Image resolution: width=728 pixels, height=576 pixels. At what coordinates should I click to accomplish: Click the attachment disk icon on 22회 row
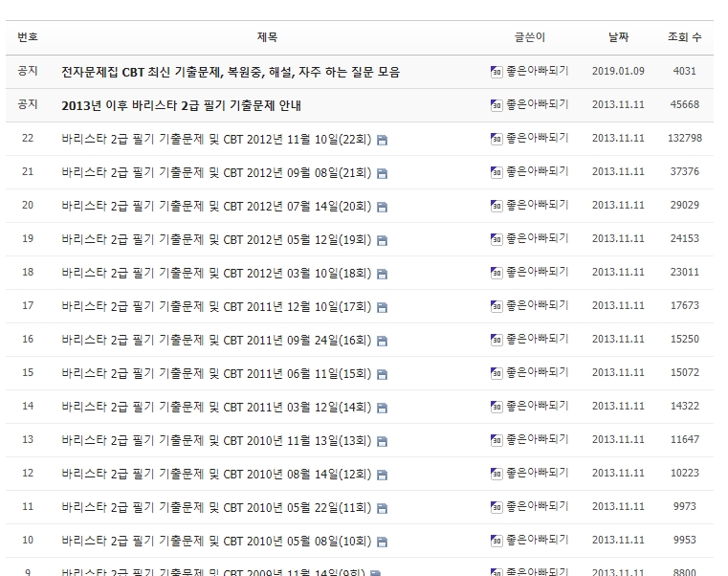click(x=382, y=141)
